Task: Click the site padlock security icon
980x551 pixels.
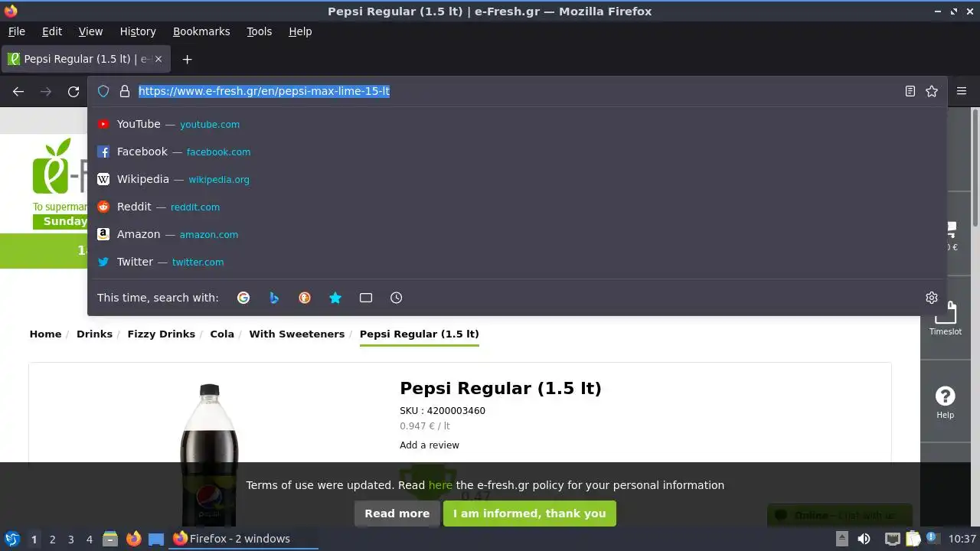Action: [125, 91]
